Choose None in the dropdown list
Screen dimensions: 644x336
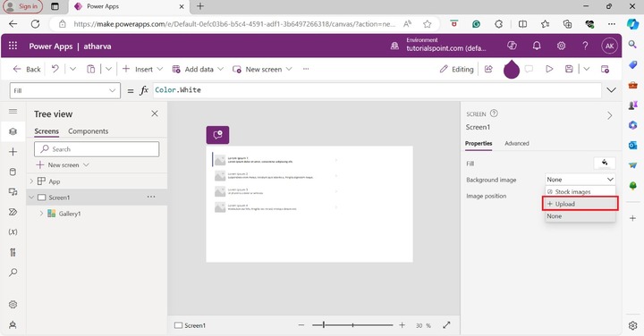pyautogui.click(x=580, y=215)
